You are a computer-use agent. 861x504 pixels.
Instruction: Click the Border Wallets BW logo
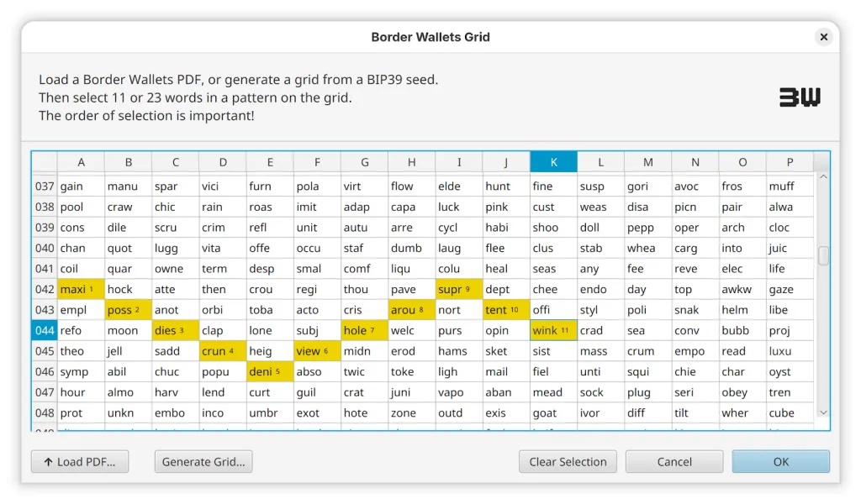[x=800, y=97]
